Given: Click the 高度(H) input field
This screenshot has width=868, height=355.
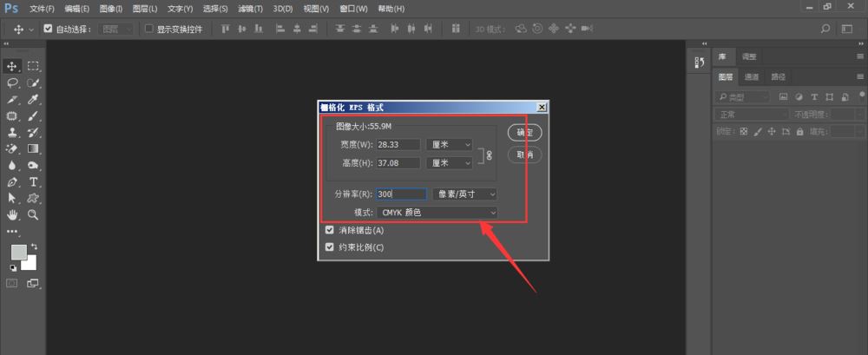Looking at the screenshot, I should point(398,163).
